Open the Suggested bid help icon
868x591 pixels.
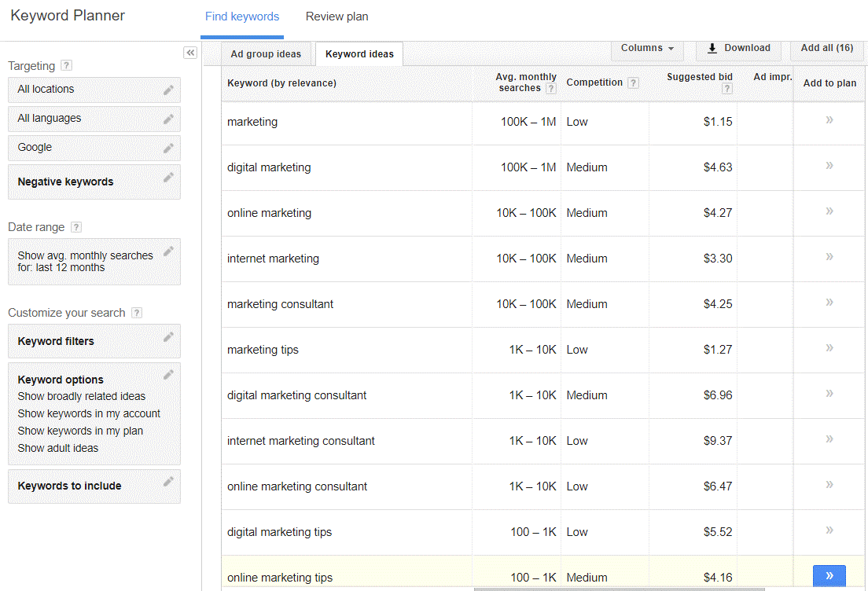[x=726, y=89]
